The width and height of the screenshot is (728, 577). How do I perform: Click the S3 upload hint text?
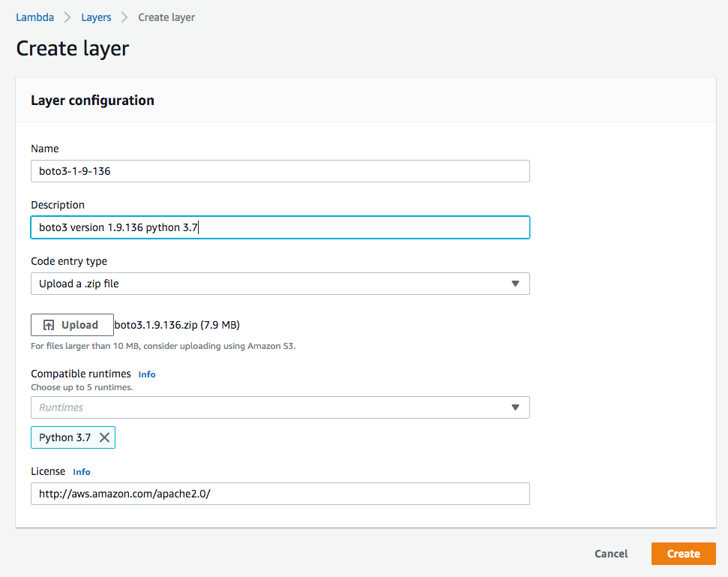[x=163, y=346]
